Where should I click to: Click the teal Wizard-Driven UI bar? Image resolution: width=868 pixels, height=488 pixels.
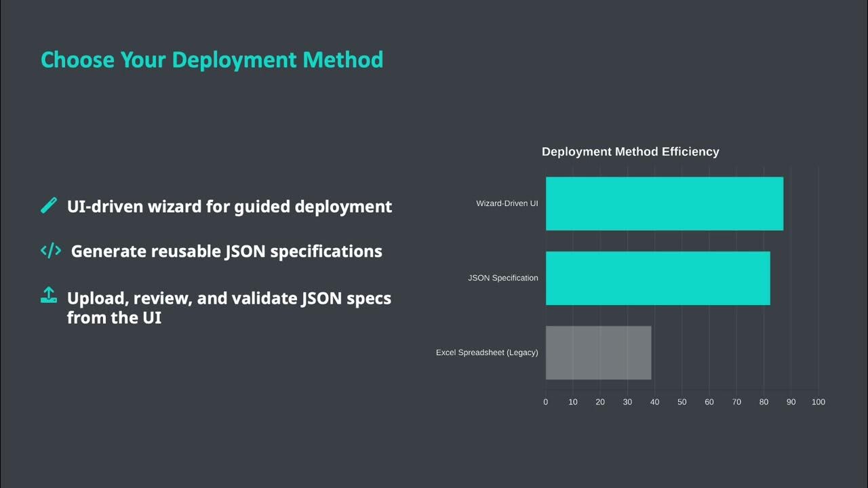[x=664, y=203]
